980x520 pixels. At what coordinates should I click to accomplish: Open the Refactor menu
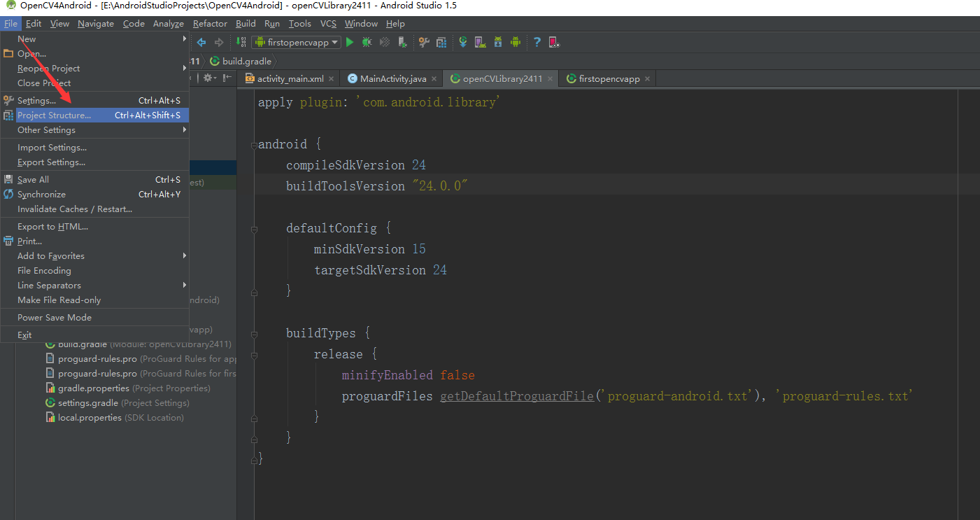coord(210,23)
